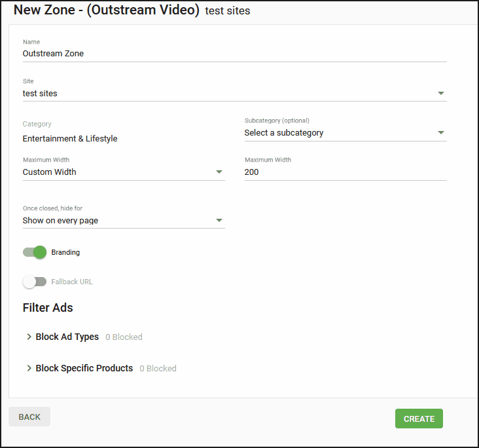This screenshot has height=448, width=479.
Task: Click the Custom Width dropdown arrow
Action: coord(219,172)
